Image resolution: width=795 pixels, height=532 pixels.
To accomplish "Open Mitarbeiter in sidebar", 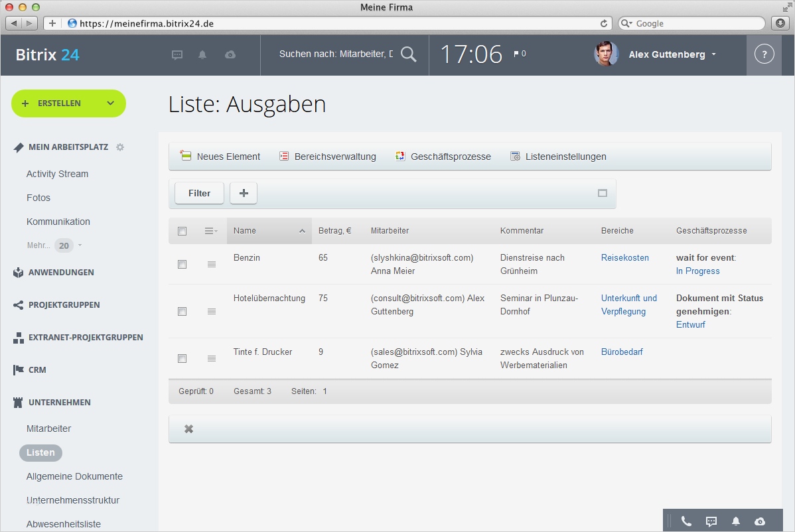I will click(48, 429).
